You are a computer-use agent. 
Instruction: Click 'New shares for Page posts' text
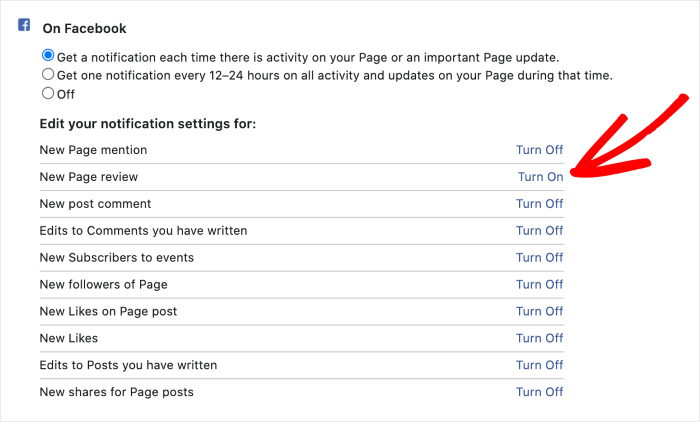point(117,392)
